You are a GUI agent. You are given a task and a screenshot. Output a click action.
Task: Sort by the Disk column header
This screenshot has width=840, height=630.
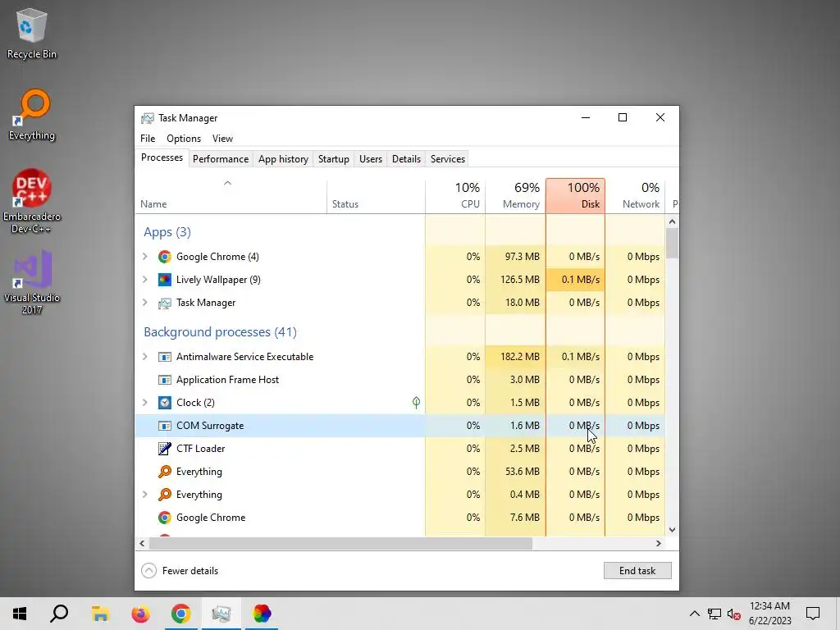[575, 197]
